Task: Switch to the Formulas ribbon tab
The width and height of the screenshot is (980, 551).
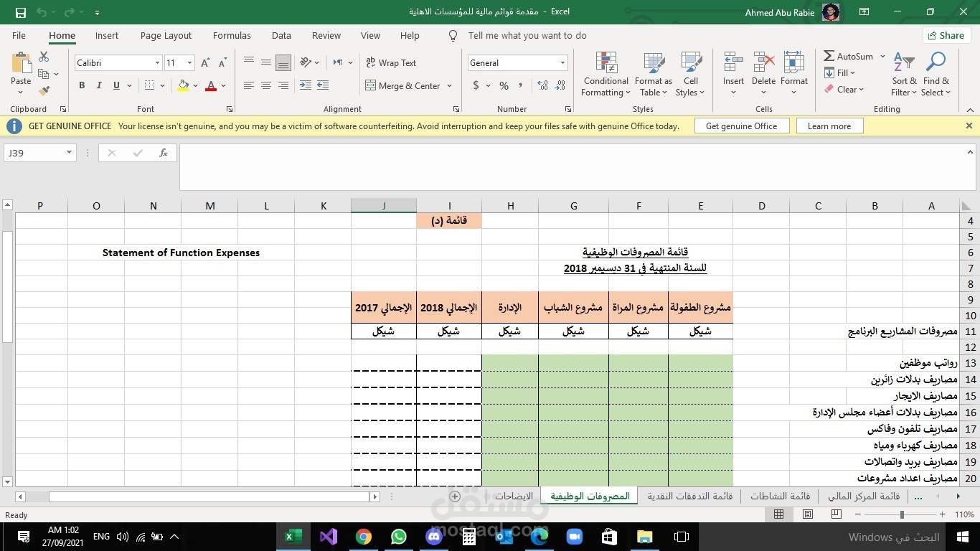Action: pos(231,35)
